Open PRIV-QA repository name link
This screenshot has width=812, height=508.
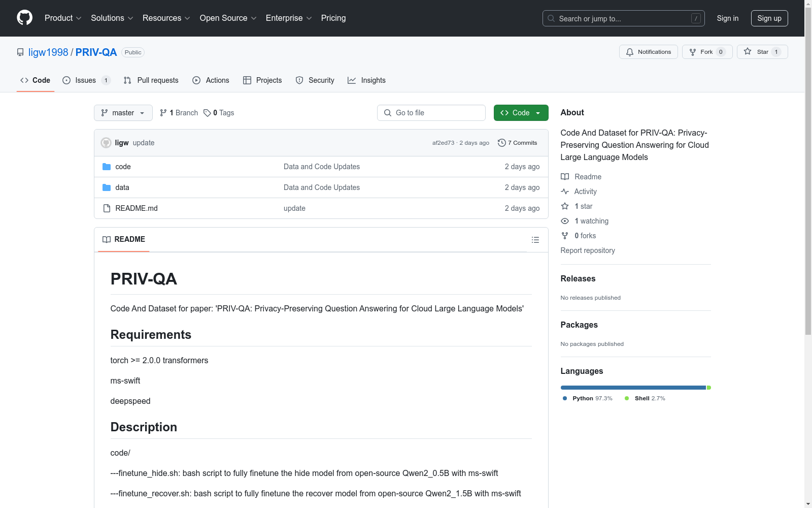[96, 52]
